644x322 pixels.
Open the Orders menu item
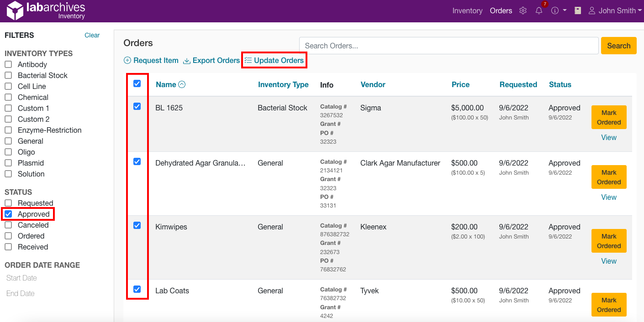point(501,10)
